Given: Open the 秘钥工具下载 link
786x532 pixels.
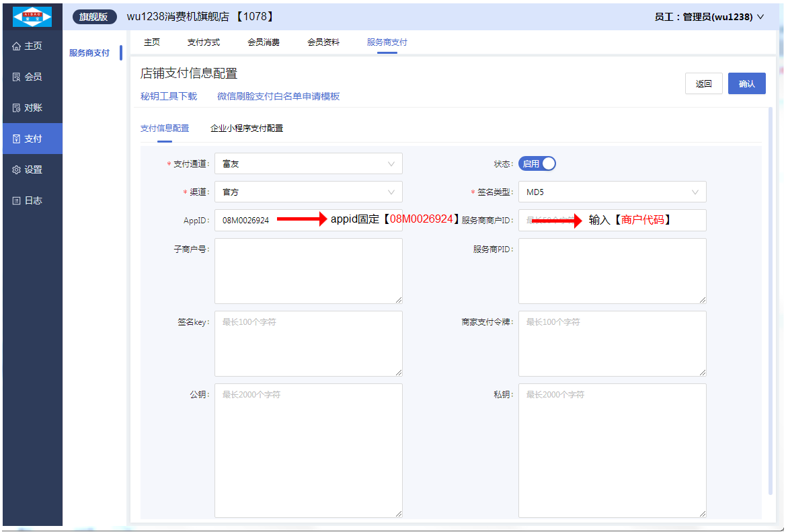Looking at the screenshot, I should click(169, 96).
